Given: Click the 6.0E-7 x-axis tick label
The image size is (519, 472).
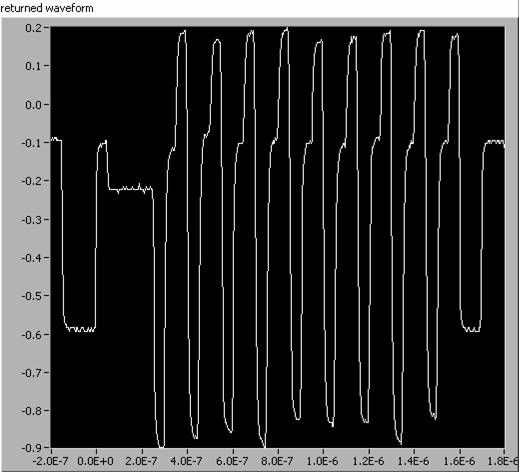Looking at the screenshot, I should click(x=232, y=462).
